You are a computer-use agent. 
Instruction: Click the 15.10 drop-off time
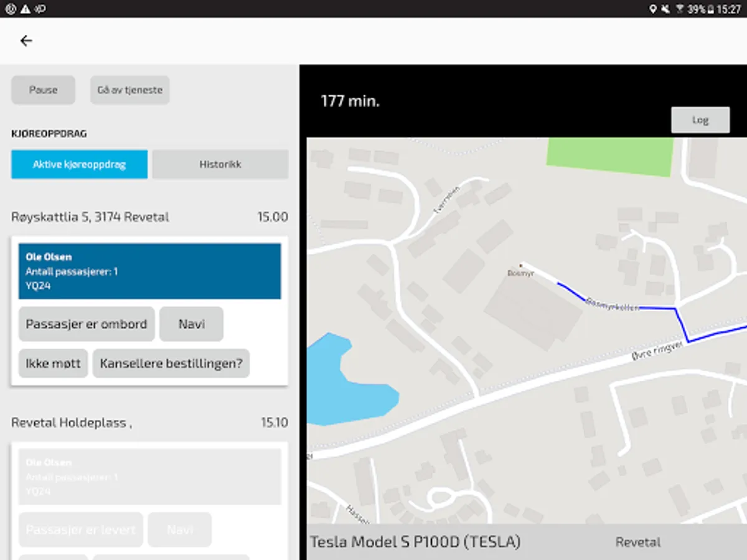click(x=274, y=423)
